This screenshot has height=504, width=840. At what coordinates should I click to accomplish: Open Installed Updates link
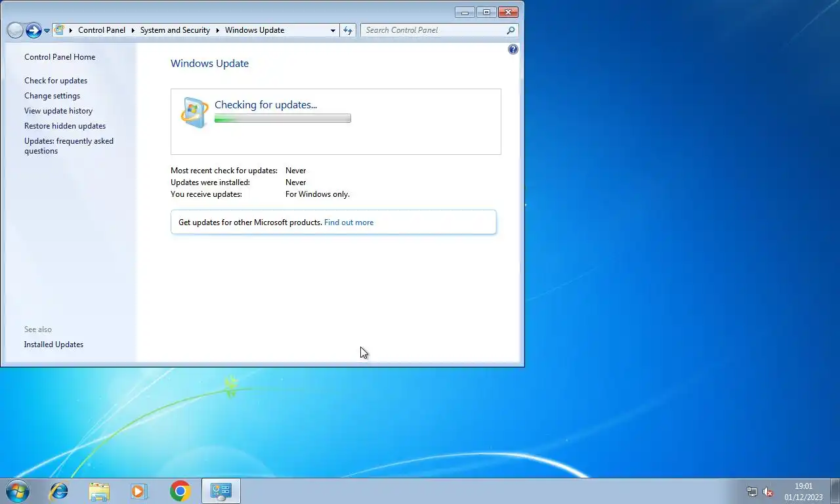[x=54, y=345]
